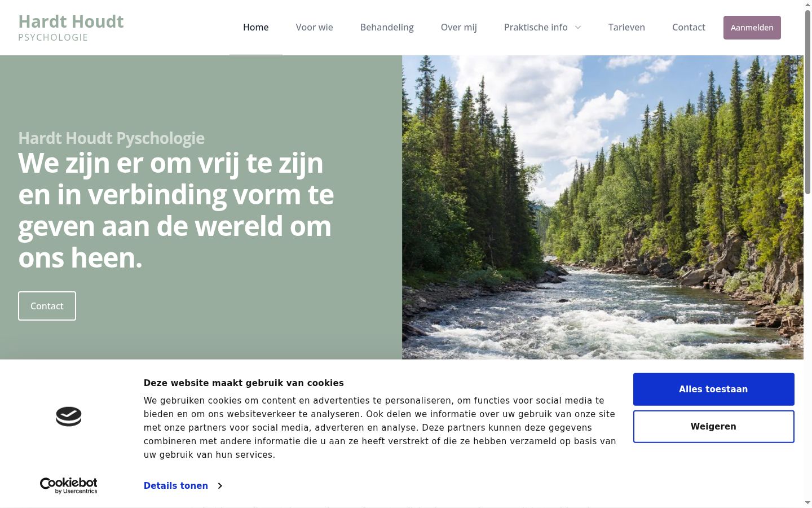Select Contact in the top navigation

click(689, 27)
